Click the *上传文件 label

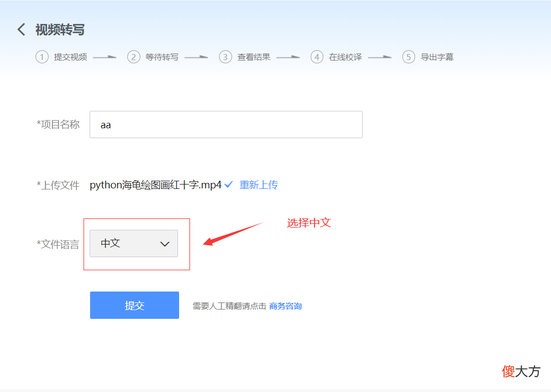(58, 185)
